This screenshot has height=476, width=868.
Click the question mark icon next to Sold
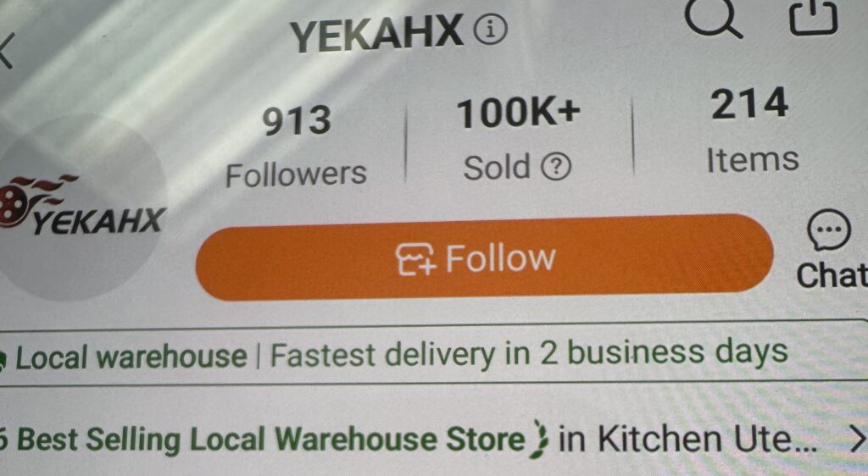pos(555,167)
